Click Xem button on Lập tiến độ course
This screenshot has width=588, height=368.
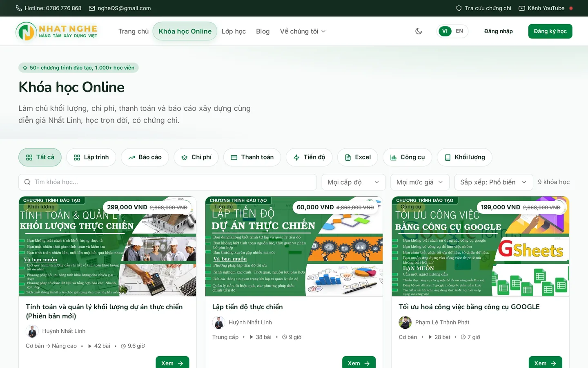click(x=359, y=363)
